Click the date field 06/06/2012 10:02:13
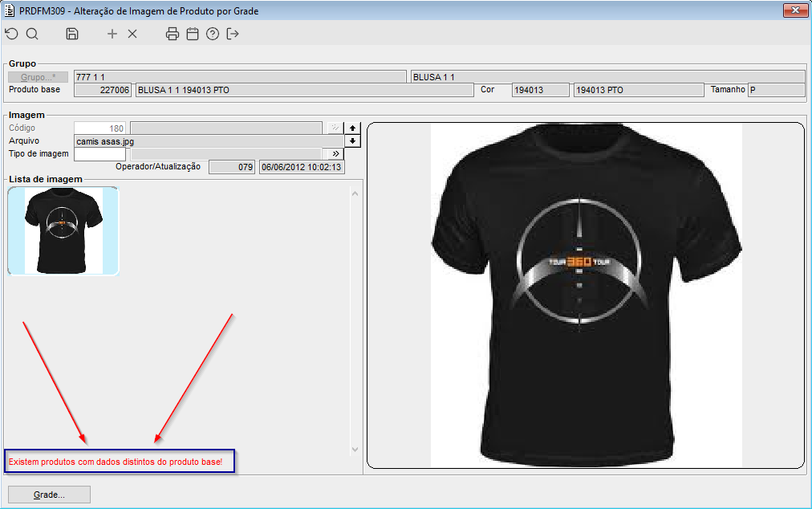Screen dimensions: 812x509 302,167
